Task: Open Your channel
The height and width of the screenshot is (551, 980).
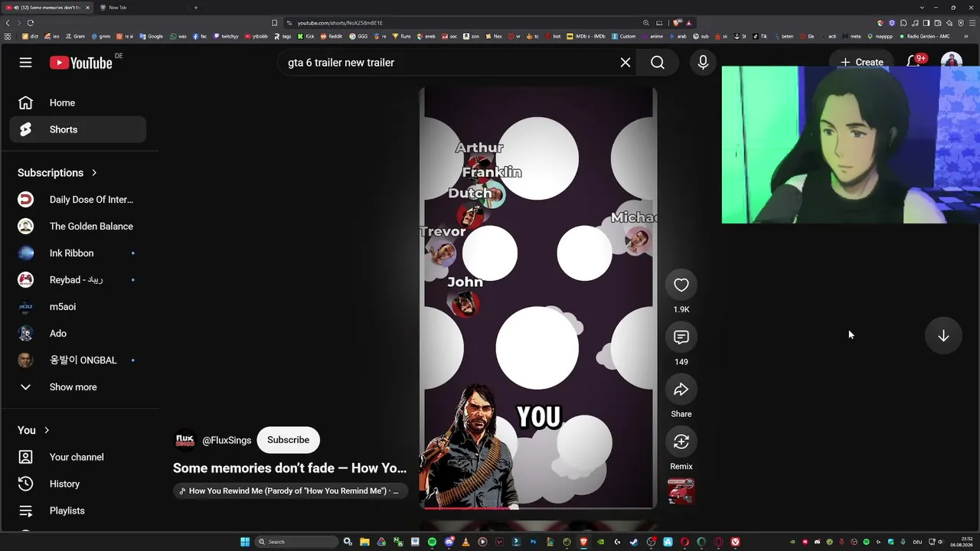Action: click(x=77, y=457)
